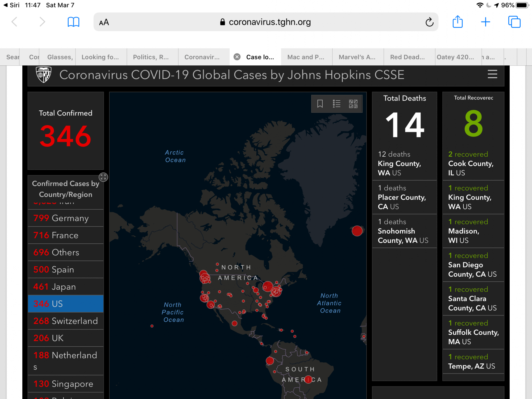
Task: Select Germany in the country list
Action: point(66,218)
